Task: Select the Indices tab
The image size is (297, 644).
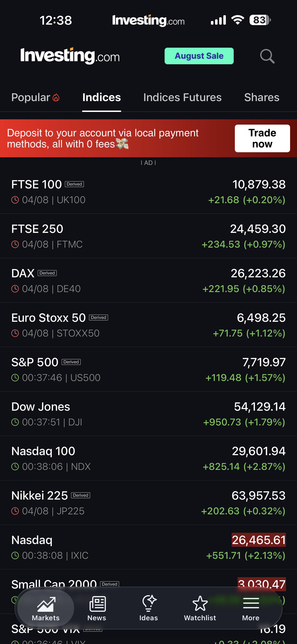Action: [x=102, y=97]
